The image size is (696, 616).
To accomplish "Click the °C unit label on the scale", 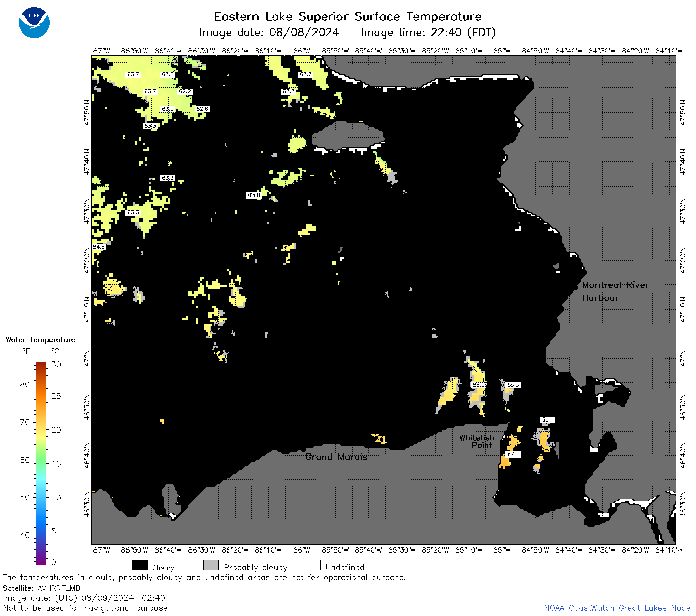I will (55, 351).
